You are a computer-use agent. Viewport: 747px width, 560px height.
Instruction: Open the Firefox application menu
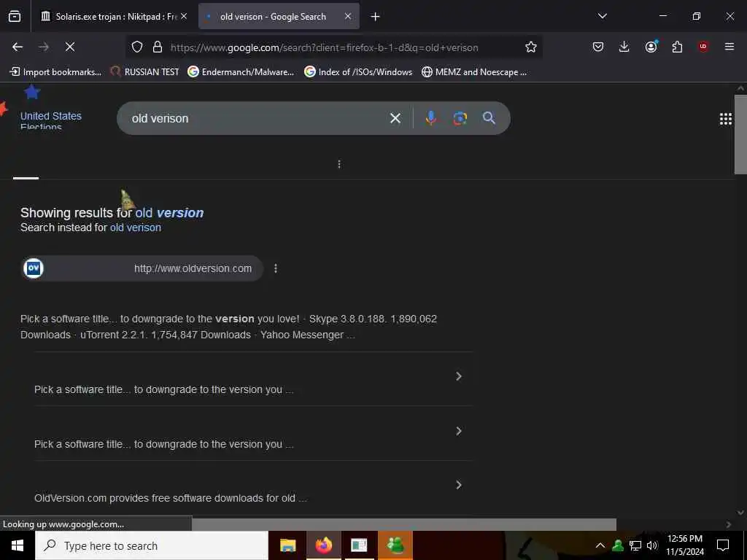tap(729, 47)
